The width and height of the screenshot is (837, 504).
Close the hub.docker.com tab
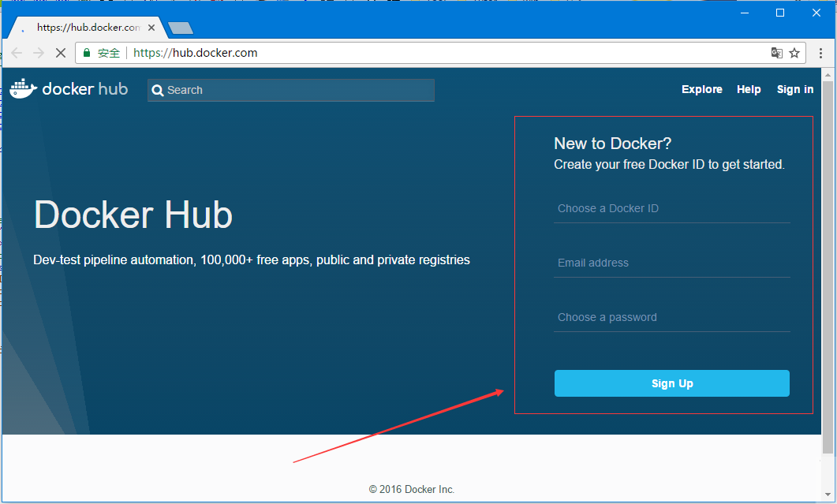point(151,28)
